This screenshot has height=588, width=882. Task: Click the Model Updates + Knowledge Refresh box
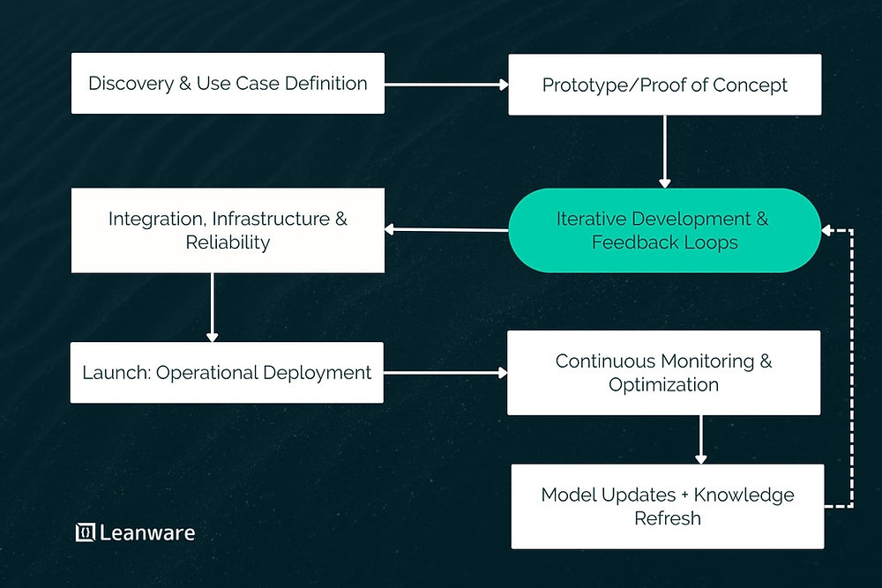coord(668,507)
